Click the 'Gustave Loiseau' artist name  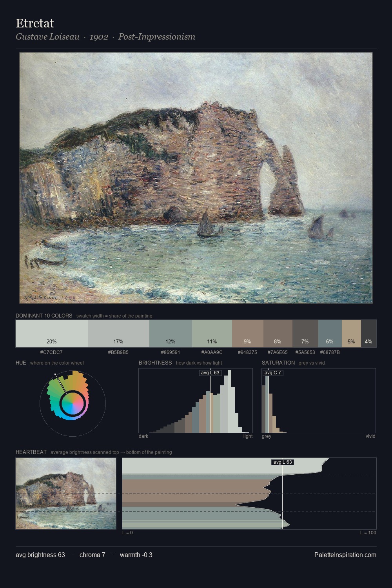[47, 37]
